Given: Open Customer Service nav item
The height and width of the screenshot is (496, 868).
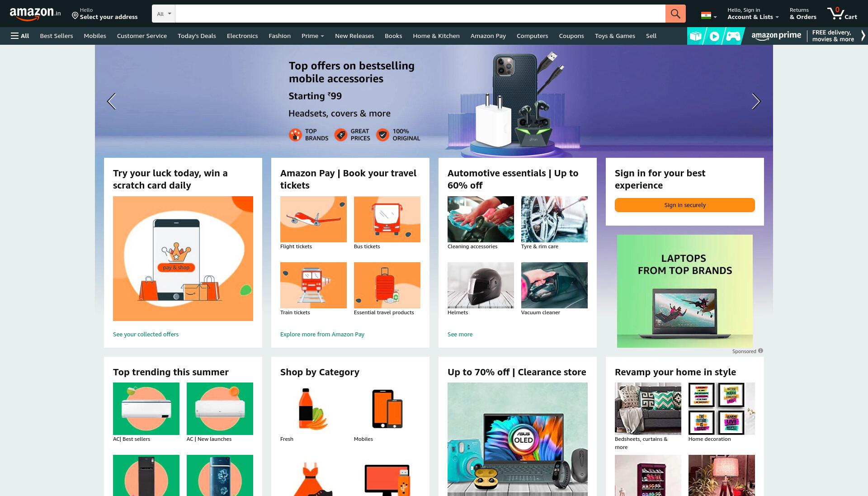Looking at the screenshot, I should click(x=142, y=36).
